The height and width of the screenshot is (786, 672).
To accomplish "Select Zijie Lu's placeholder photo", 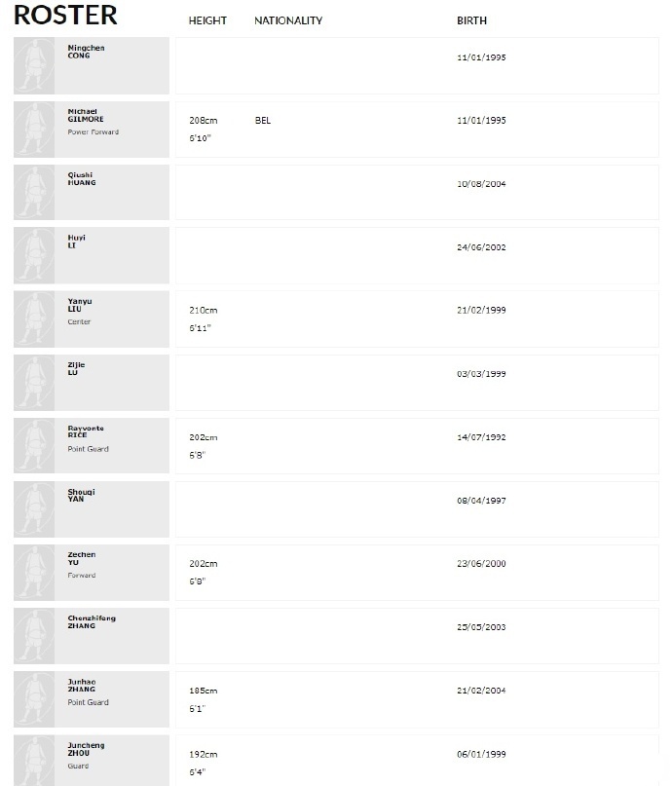I will tap(35, 383).
